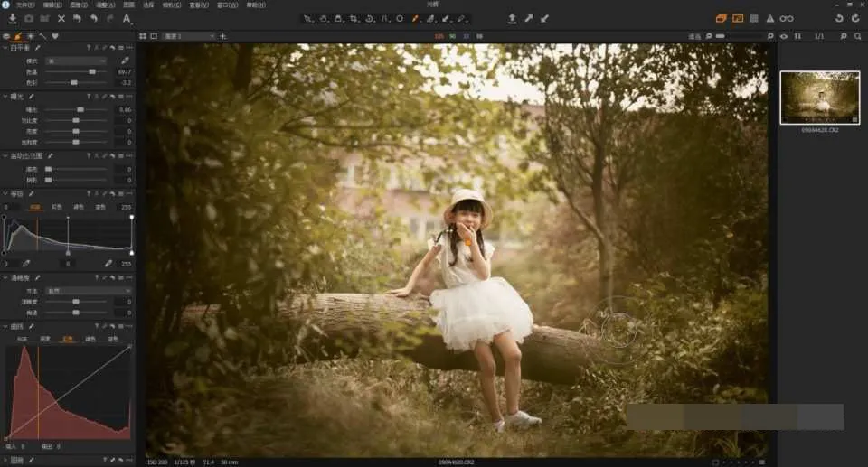The height and width of the screenshot is (467, 868).
Task: Toggle the pause bars icon in browser bar
Action: (797, 36)
